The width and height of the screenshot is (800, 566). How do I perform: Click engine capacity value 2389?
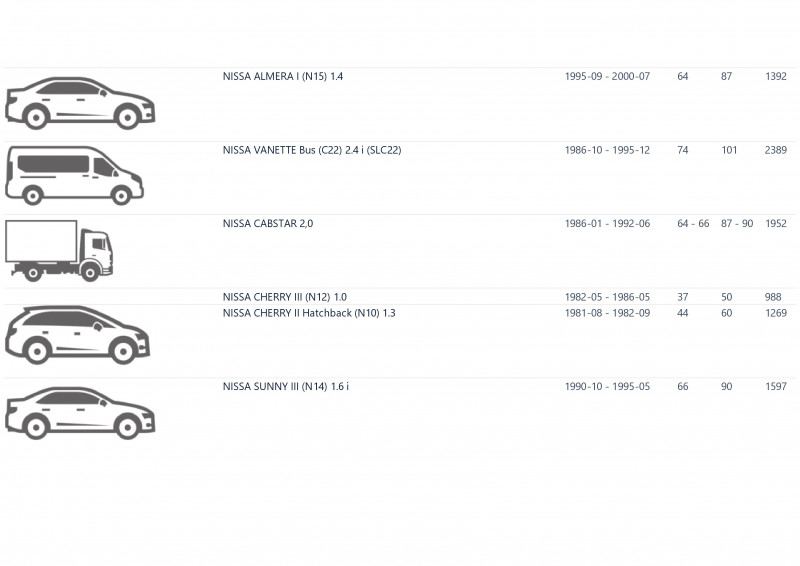point(776,150)
